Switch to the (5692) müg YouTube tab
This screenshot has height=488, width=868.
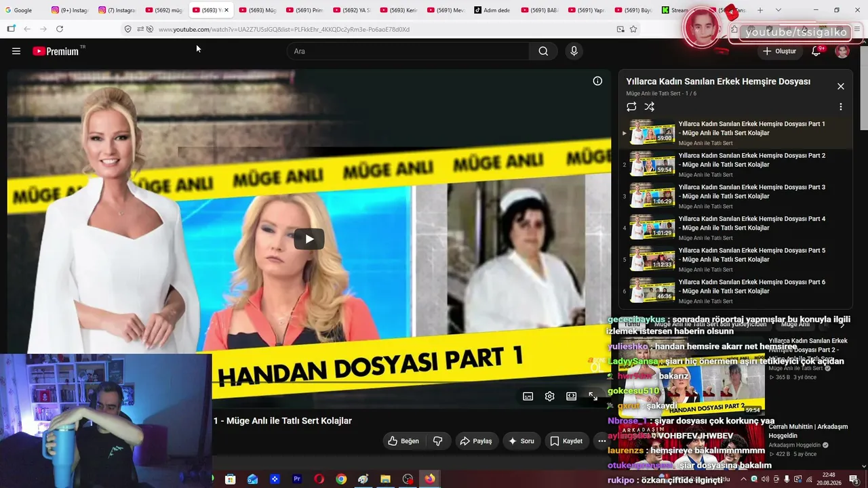click(164, 10)
